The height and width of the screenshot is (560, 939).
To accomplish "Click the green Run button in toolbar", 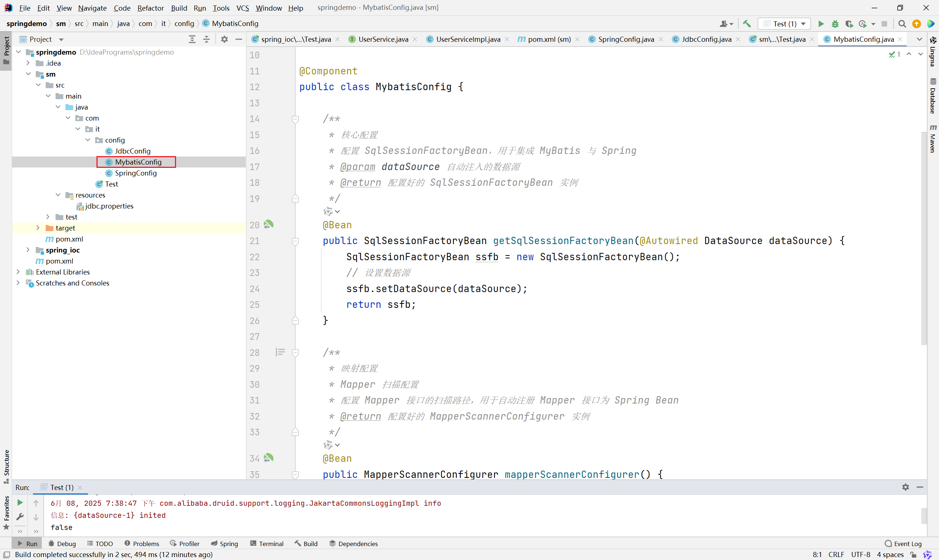I will [x=821, y=24].
